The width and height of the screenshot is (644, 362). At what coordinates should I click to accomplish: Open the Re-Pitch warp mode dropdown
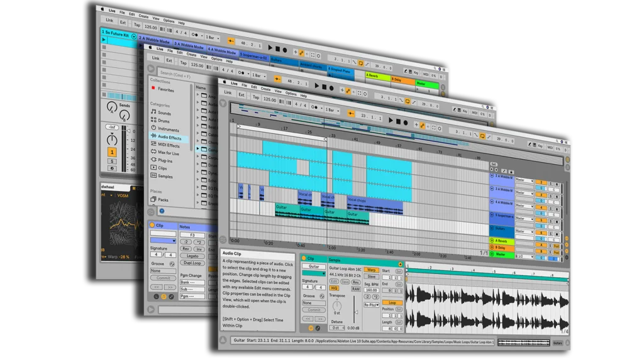tap(371, 305)
